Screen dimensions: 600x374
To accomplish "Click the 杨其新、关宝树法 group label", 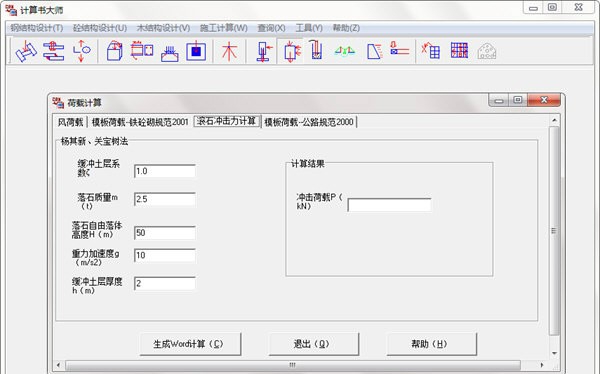I will [94, 141].
